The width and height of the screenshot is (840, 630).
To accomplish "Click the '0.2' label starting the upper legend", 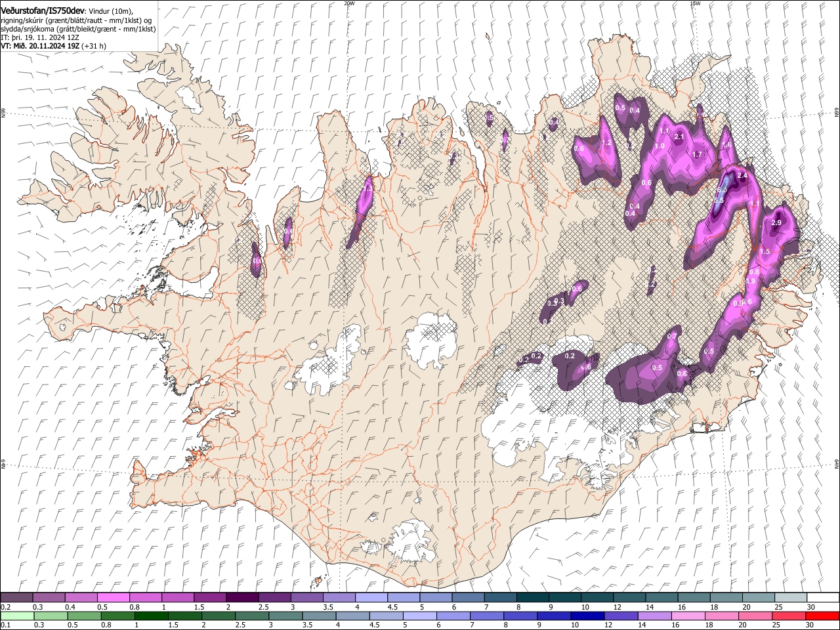I will point(6,606).
